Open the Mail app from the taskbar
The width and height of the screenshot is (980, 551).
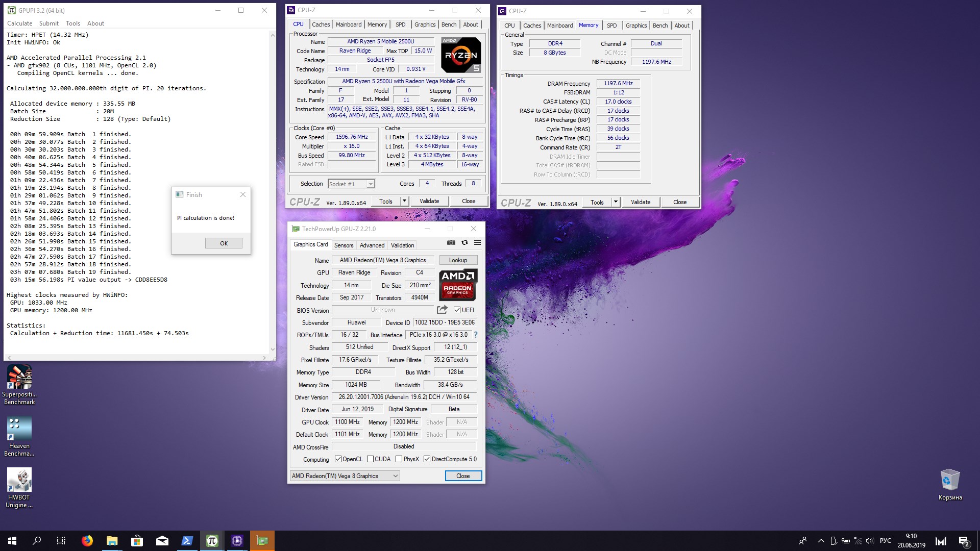(x=162, y=541)
